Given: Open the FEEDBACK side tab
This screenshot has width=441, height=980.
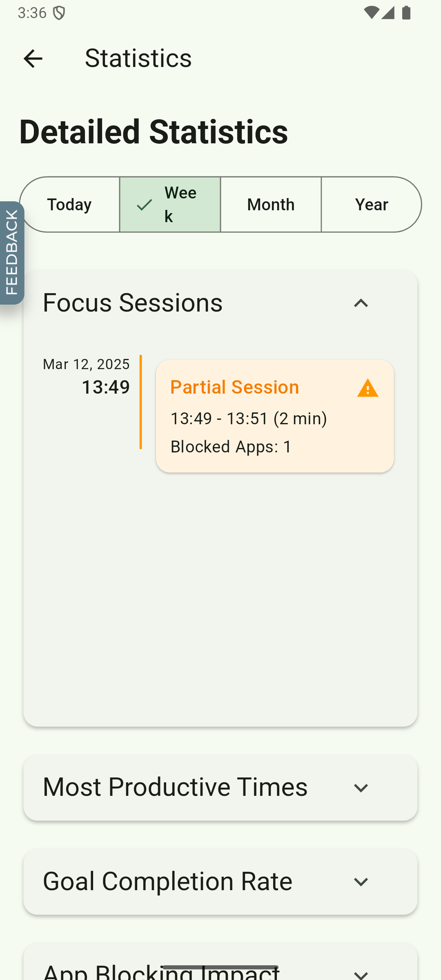Looking at the screenshot, I should [x=12, y=253].
